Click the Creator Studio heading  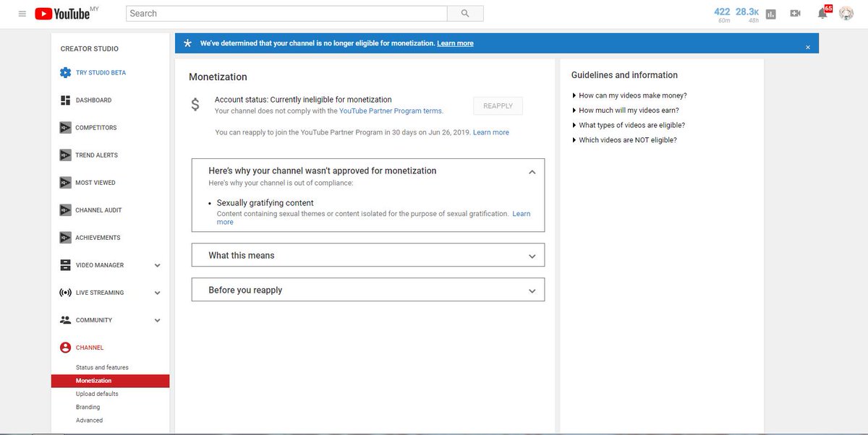[x=90, y=49]
